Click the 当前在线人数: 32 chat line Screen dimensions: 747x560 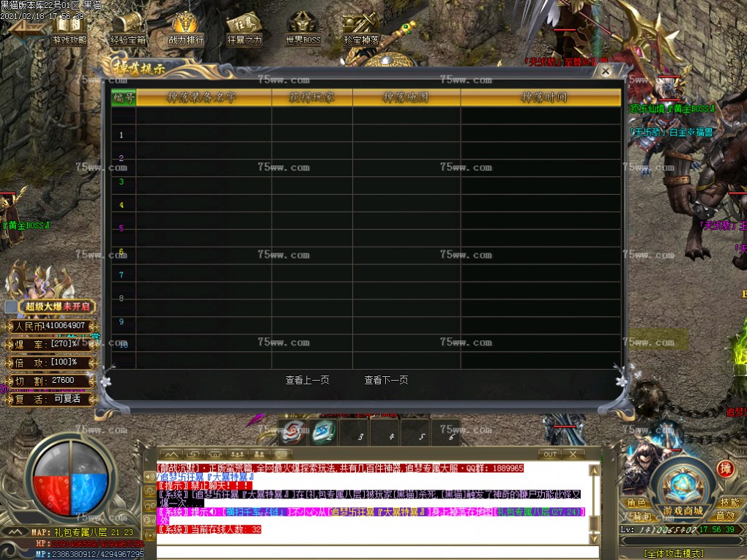tap(209, 529)
